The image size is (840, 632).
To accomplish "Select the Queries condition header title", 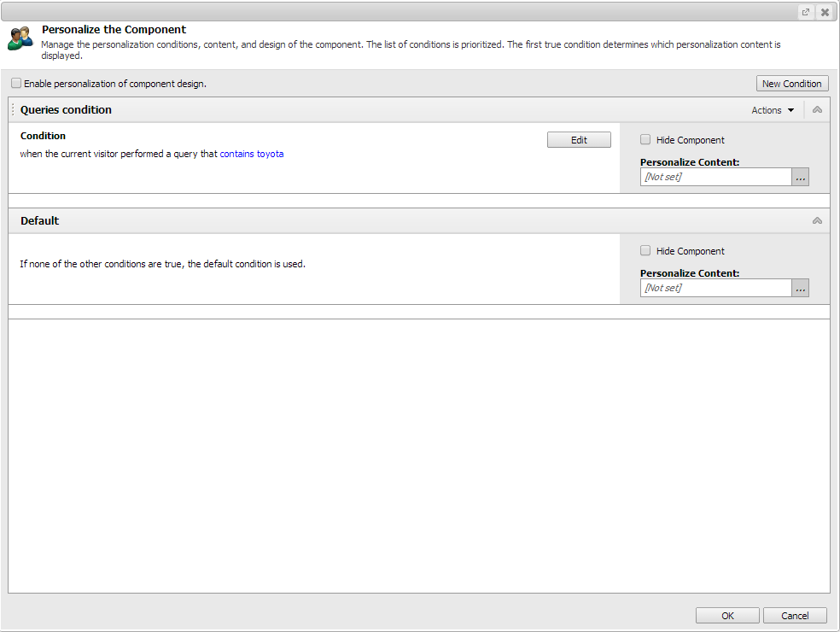I will point(66,109).
